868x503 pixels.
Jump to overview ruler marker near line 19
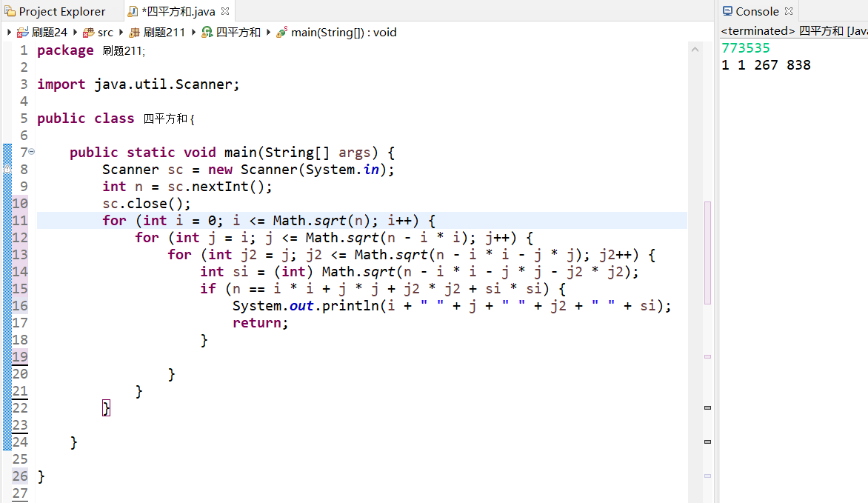pyautogui.click(x=707, y=357)
